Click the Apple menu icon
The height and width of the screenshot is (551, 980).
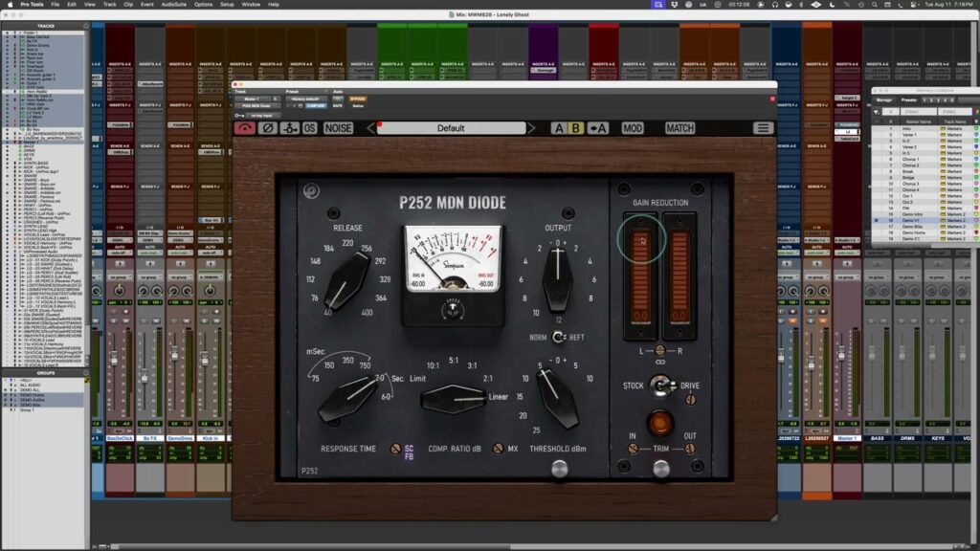pos(10,5)
